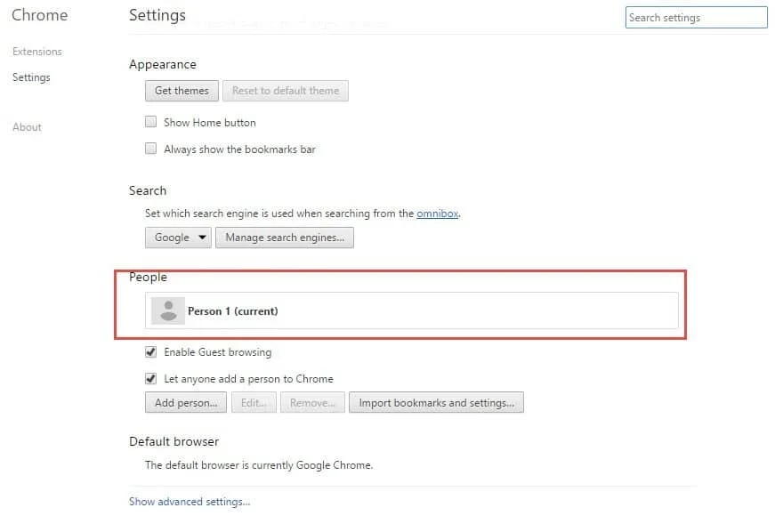Select the Person 1 (current) profile row
This screenshot has height=532, width=775.
tap(411, 310)
